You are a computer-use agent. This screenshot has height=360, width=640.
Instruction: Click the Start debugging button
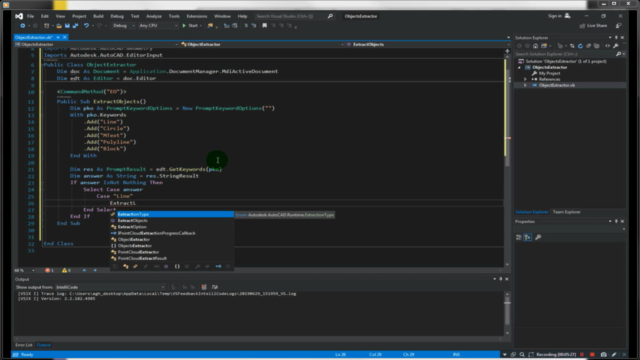tap(190, 26)
